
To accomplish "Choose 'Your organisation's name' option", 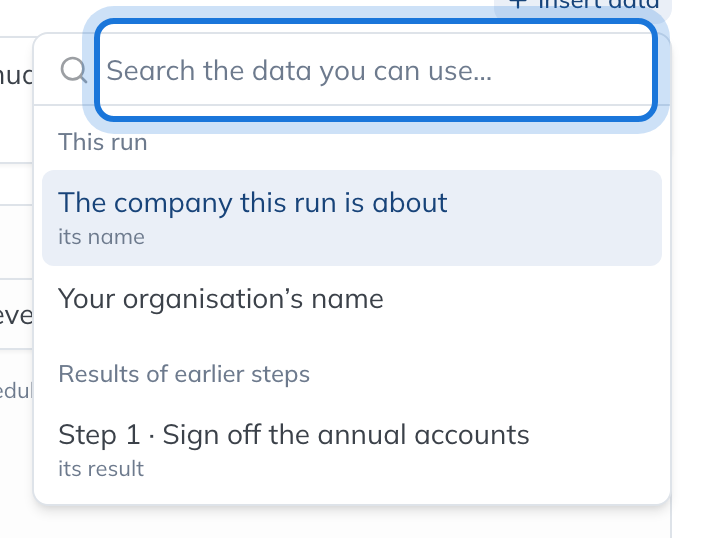I will 352,299.
